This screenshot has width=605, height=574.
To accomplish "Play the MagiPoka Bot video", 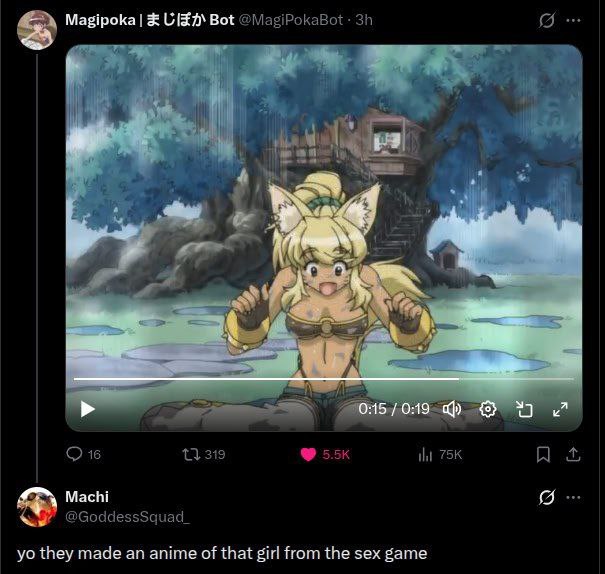I will (x=88, y=409).
